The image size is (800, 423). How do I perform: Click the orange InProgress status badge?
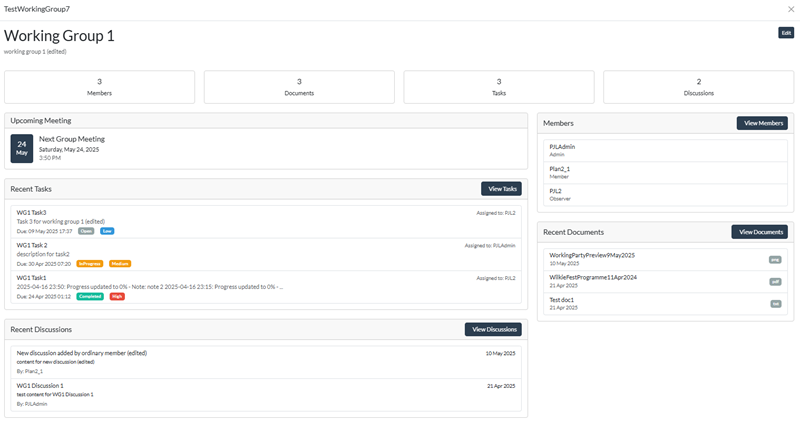point(89,264)
